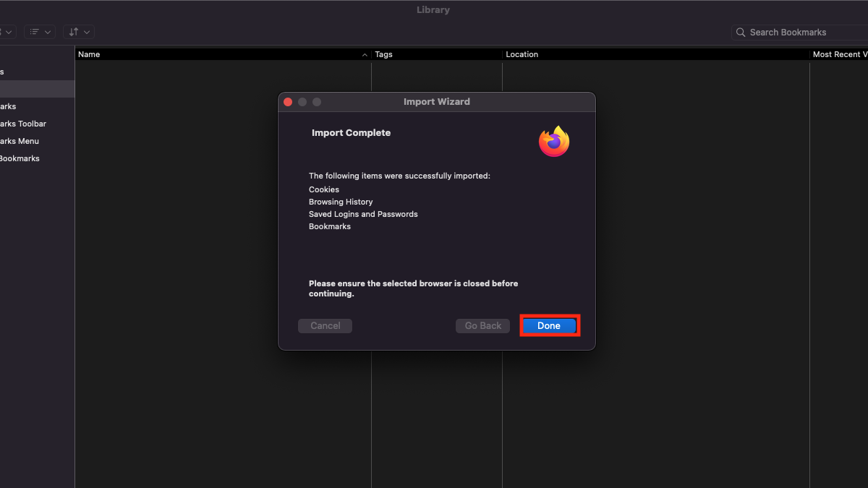Click the 'Import Wizard' title bar text
Screen dimensions: 868x488
click(x=437, y=102)
